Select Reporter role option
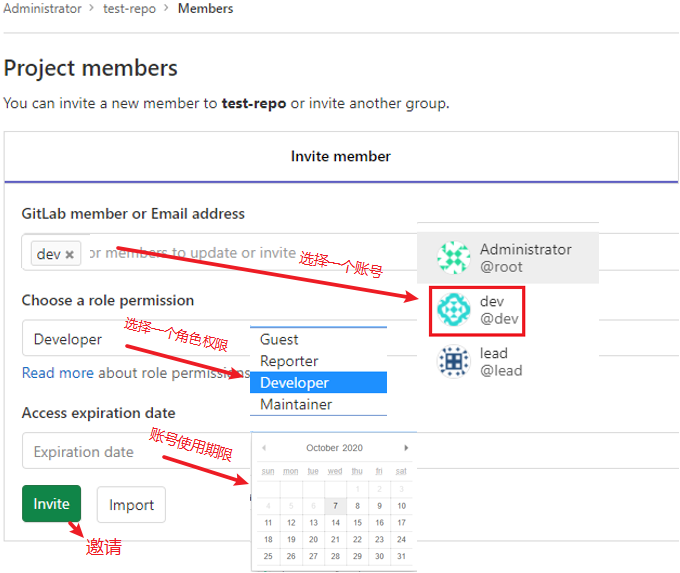Screen dimensions: 680x573 click(289, 361)
